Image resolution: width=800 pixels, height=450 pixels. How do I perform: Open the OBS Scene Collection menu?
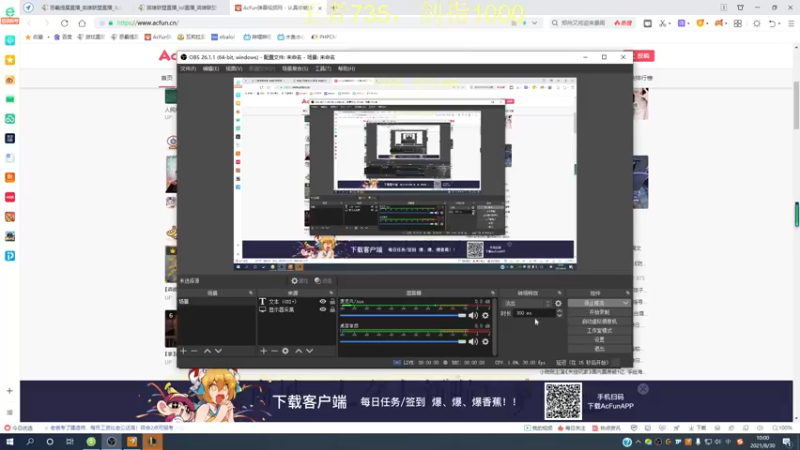pos(295,68)
